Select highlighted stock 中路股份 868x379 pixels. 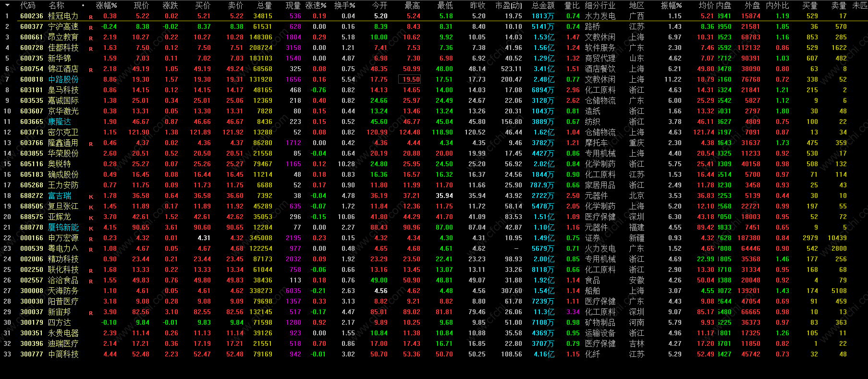(x=63, y=79)
